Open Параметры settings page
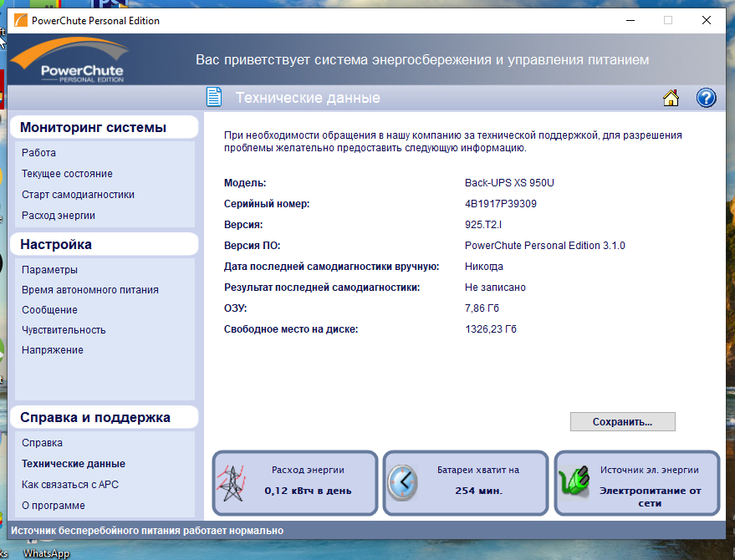 [x=49, y=270]
